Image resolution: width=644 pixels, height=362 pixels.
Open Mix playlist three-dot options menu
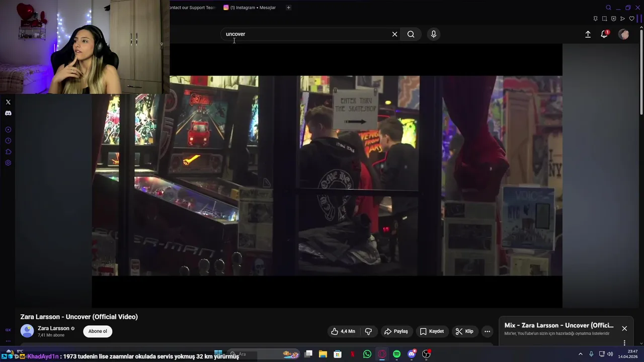point(624,343)
